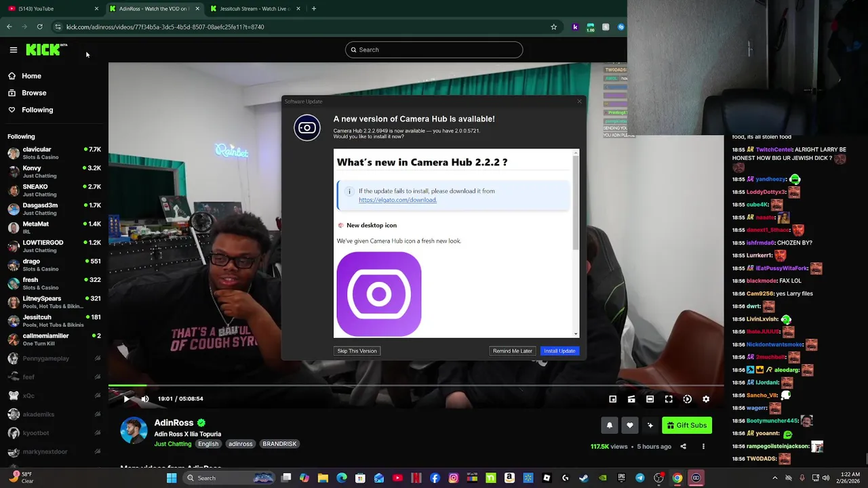
Task: Click release notes scrollbar down arrow
Action: pos(576,333)
